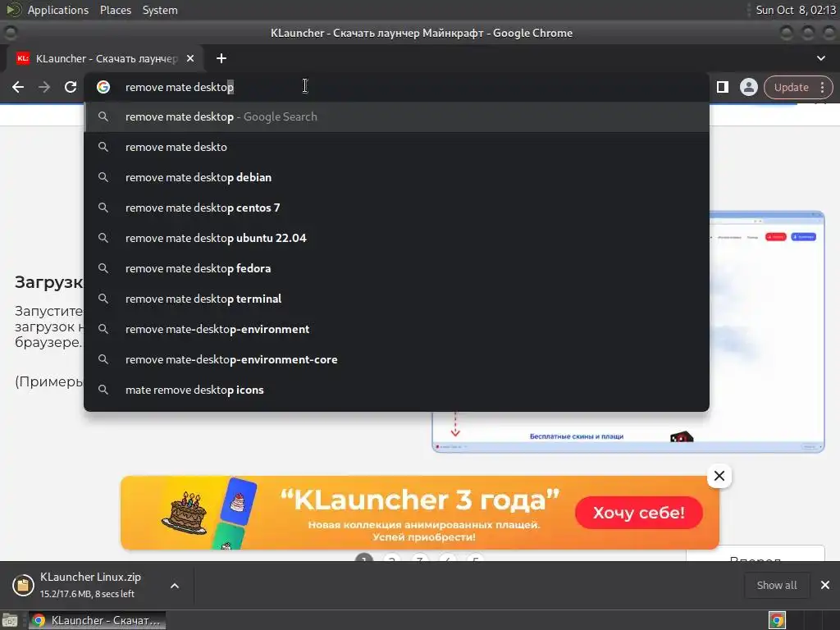840x630 pixels.
Task: Open the Applications menu
Action: pyautogui.click(x=58, y=10)
